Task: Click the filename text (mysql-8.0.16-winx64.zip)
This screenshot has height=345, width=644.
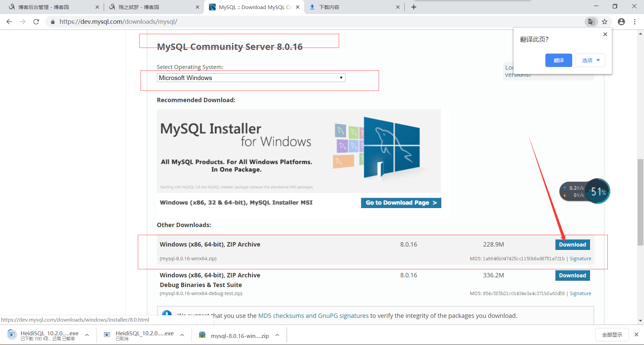Action: click(188, 259)
